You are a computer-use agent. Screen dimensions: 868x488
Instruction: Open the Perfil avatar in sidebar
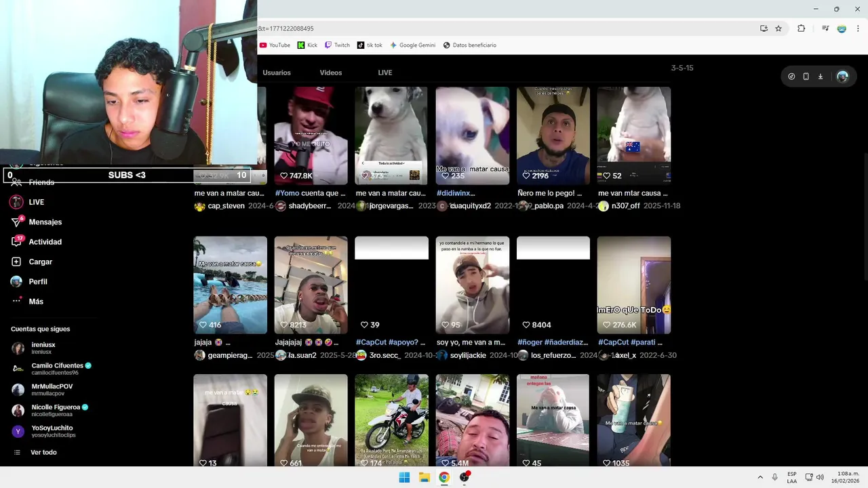click(16, 281)
